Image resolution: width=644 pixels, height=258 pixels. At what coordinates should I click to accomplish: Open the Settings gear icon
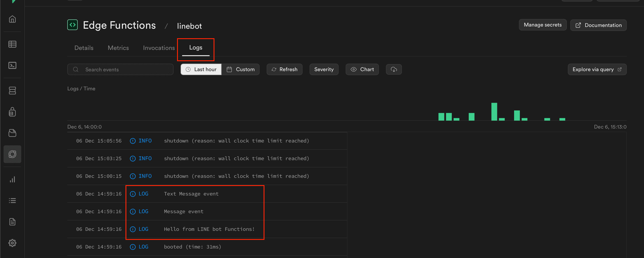click(12, 243)
